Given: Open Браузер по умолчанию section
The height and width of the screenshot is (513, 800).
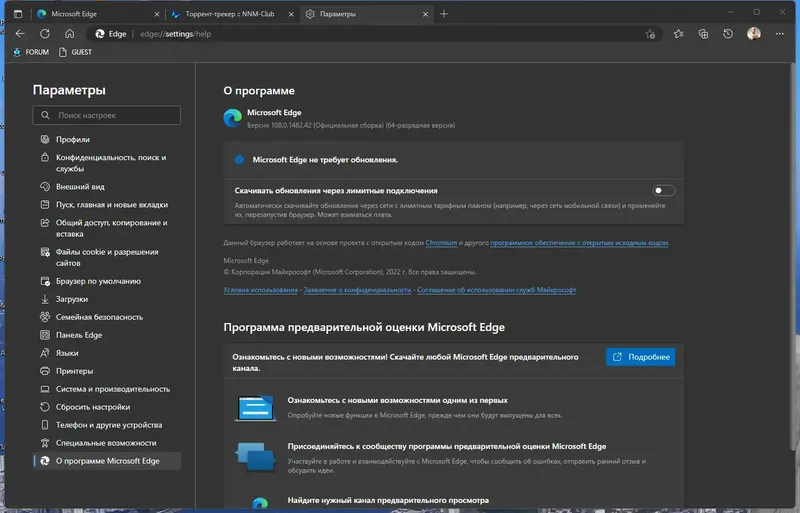Looking at the screenshot, I should click(x=107, y=281).
